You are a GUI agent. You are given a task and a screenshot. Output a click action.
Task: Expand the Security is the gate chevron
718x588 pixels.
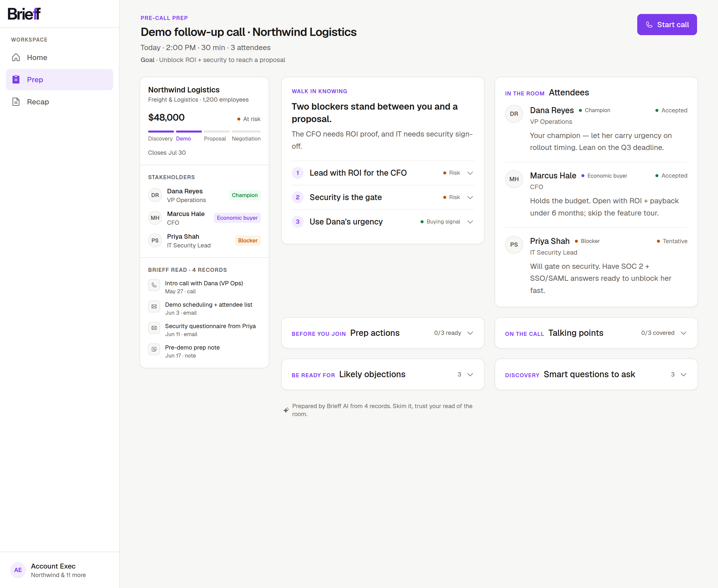[x=470, y=197]
